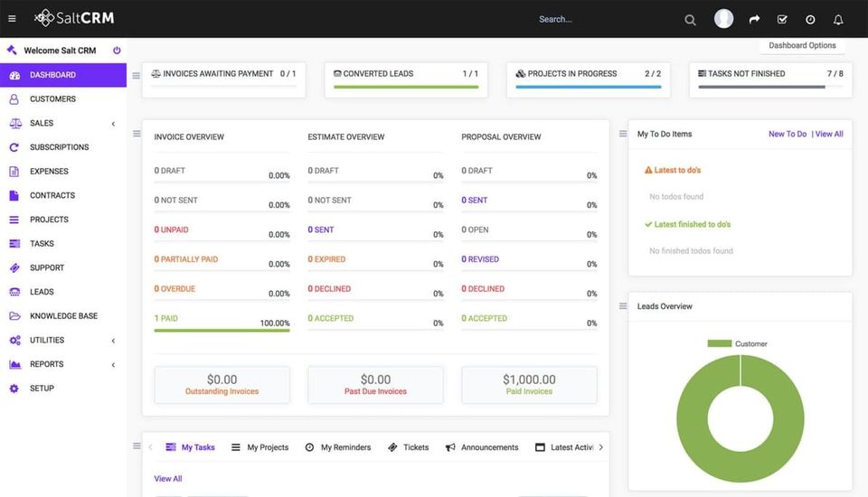
Task: Open Dashboard Options
Action: click(x=802, y=45)
